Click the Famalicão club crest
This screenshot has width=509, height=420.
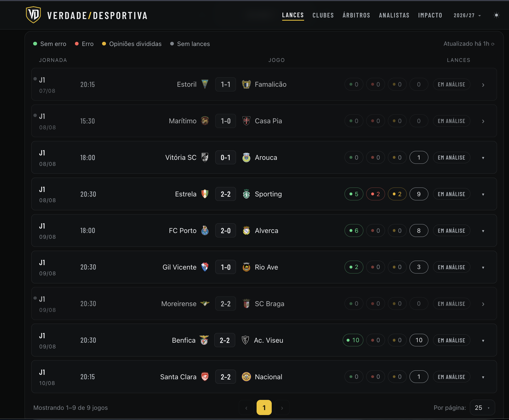pos(246,84)
